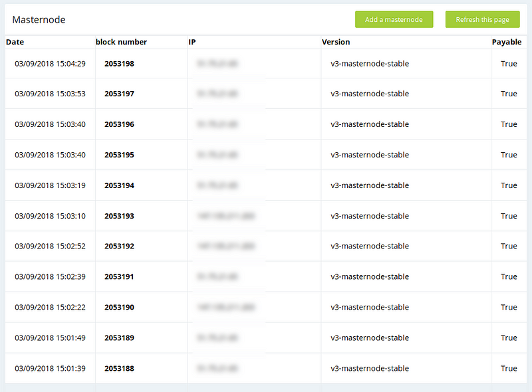Screen dimensions: 532x392
Task: Select the Payable column header
Action: tap(507, 42)
